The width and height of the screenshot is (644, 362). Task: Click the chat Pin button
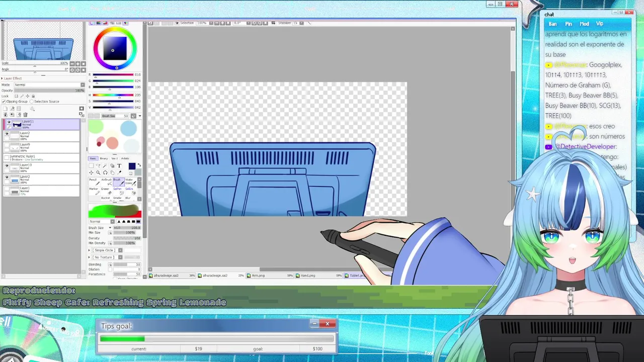tap(569, 24)
